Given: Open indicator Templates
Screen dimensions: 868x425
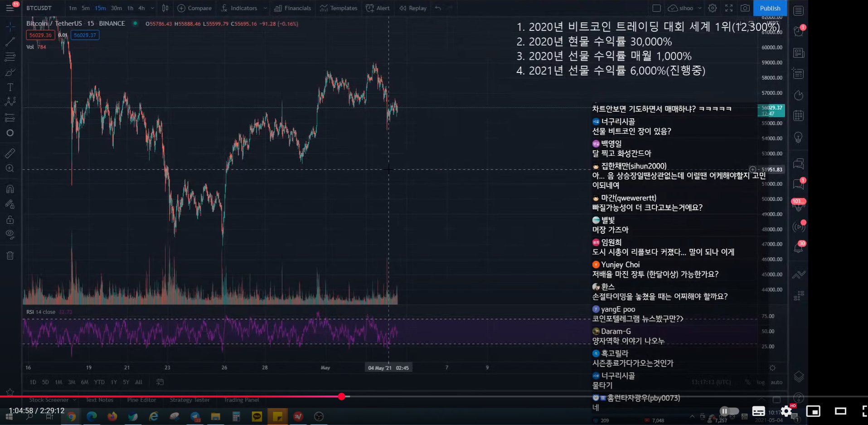Looking at the screenshot, I should tap(339, 8).
